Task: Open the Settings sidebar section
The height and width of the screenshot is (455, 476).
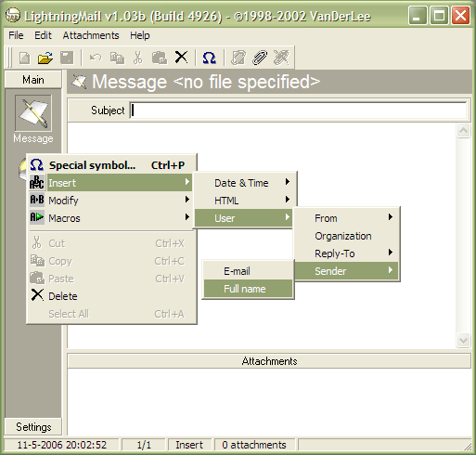Action: [x=33, y=427]
